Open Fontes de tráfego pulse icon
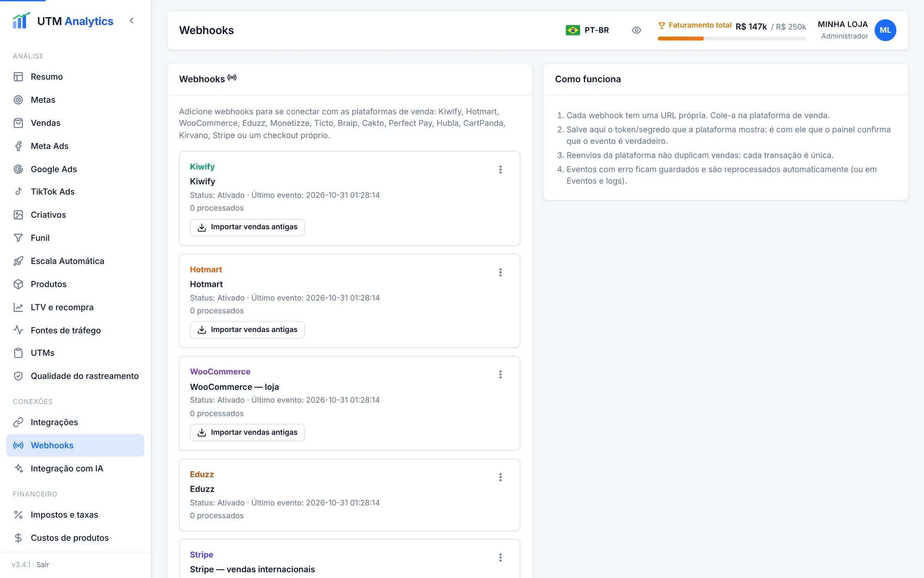 pos(18,330)
